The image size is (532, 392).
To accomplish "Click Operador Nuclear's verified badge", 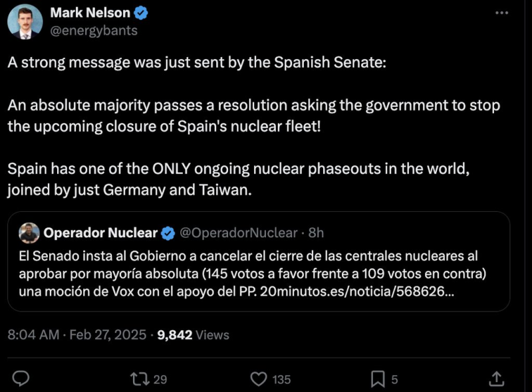I will coord(168,233).
